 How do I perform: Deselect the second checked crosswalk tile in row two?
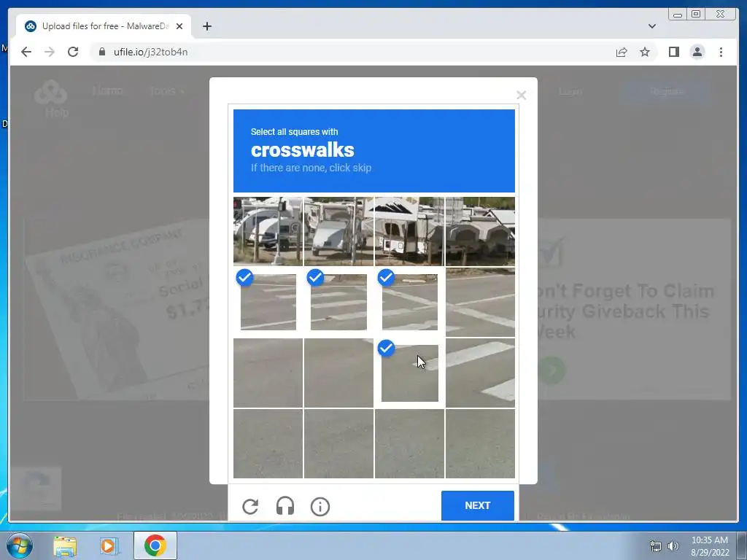click(x=338, y=302)
